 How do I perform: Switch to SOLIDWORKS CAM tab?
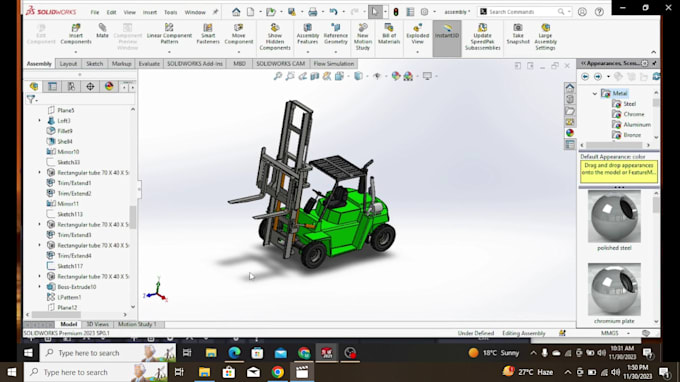coord(280,64)
